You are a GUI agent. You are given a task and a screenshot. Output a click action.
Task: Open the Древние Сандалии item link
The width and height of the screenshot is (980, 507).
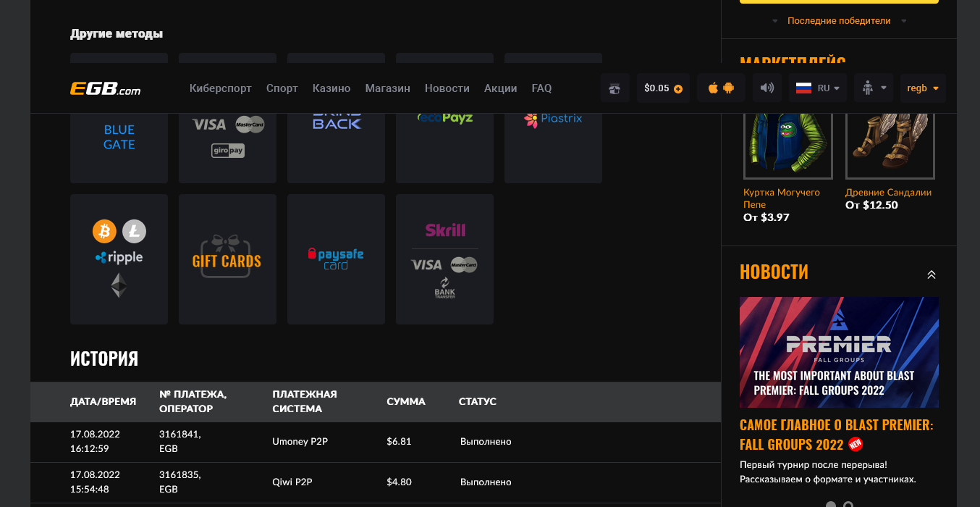point(889,193)
